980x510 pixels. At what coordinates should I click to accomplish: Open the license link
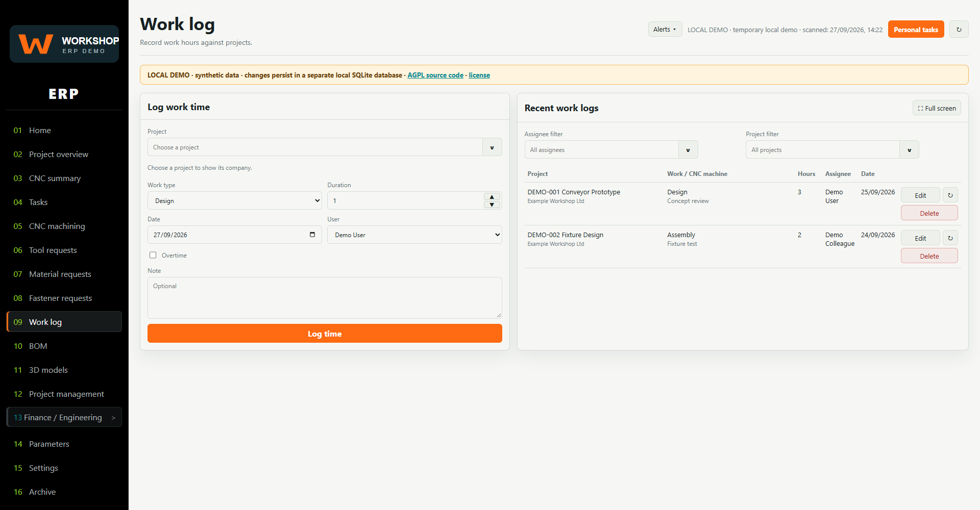click(479, 75)
